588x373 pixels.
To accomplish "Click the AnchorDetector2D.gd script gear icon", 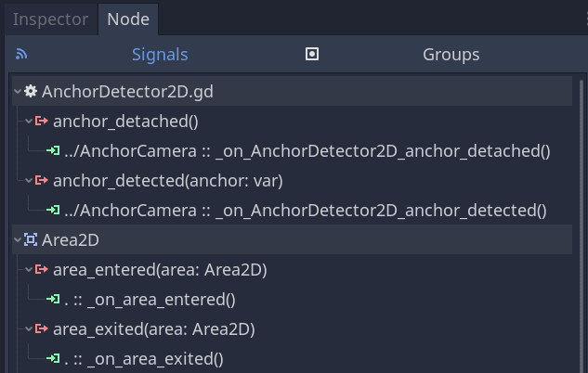I will tap(31, 91).
